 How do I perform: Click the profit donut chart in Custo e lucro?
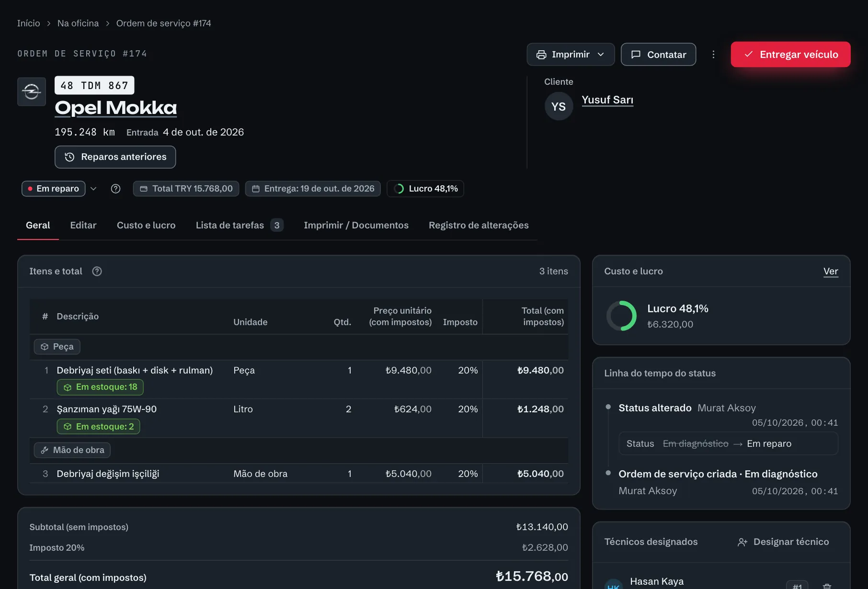pyautogui.click(x=621, y=316)
